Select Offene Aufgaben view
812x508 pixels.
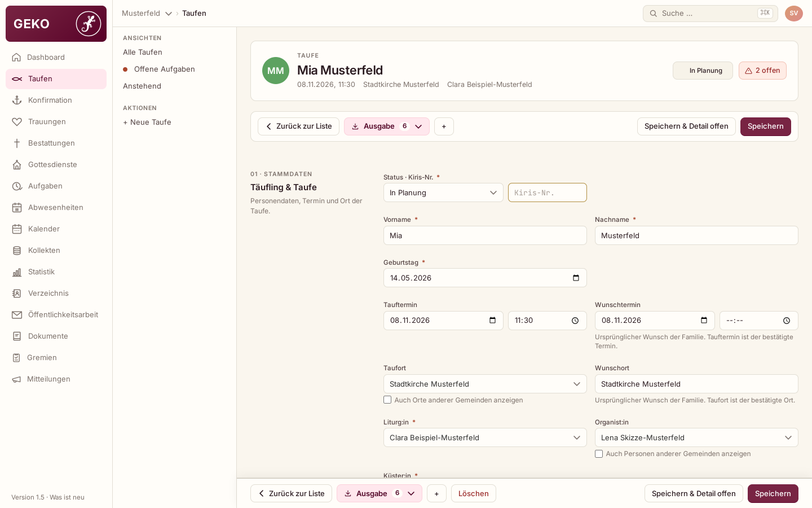pos(164,69)
